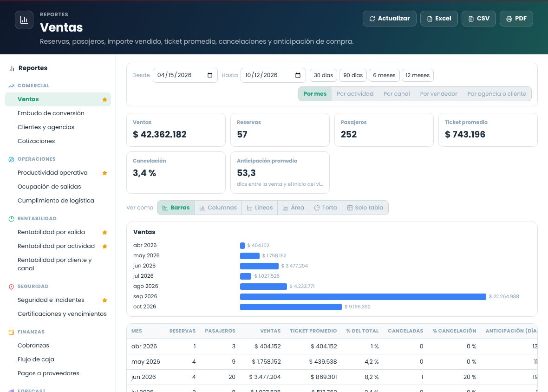Screen dimensions: 548x392
Task: Open the Hasta date picker calendar icon
Action: (298, 75)
